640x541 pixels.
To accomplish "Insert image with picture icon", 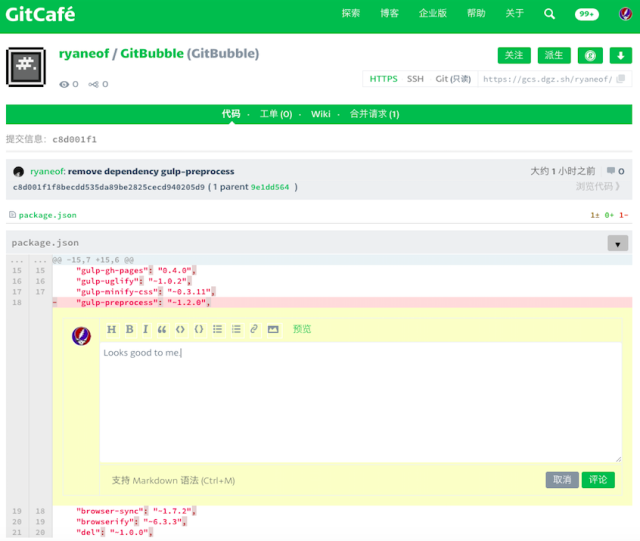I will [x=273, y=329].
